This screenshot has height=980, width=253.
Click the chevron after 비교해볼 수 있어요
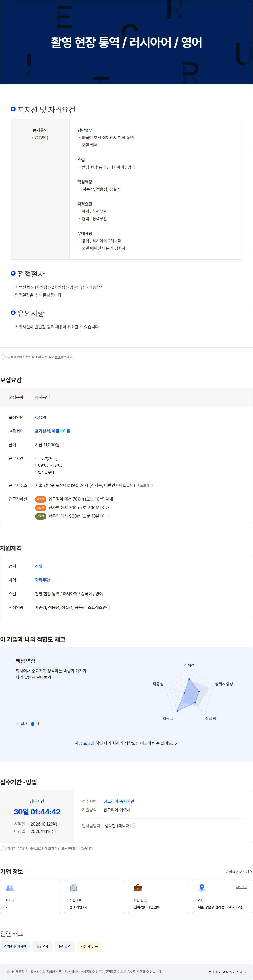pyautogui.click(x=176, y=743)
